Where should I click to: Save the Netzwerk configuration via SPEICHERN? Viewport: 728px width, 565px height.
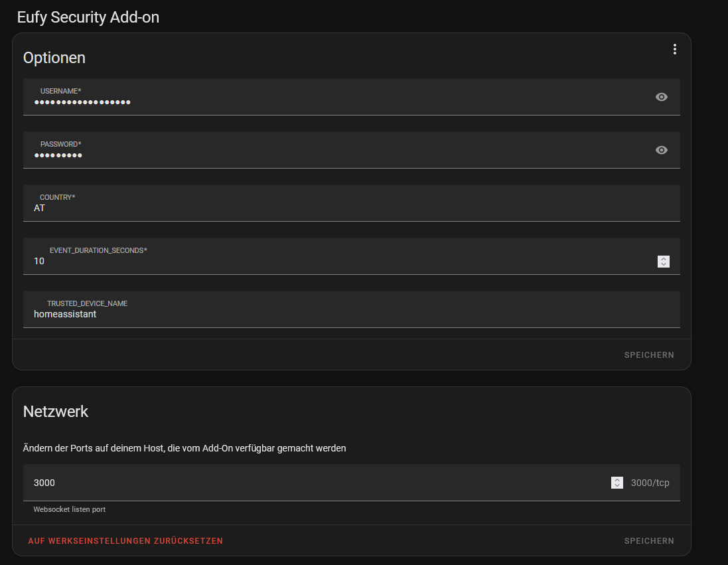click(x=648, y=540)
